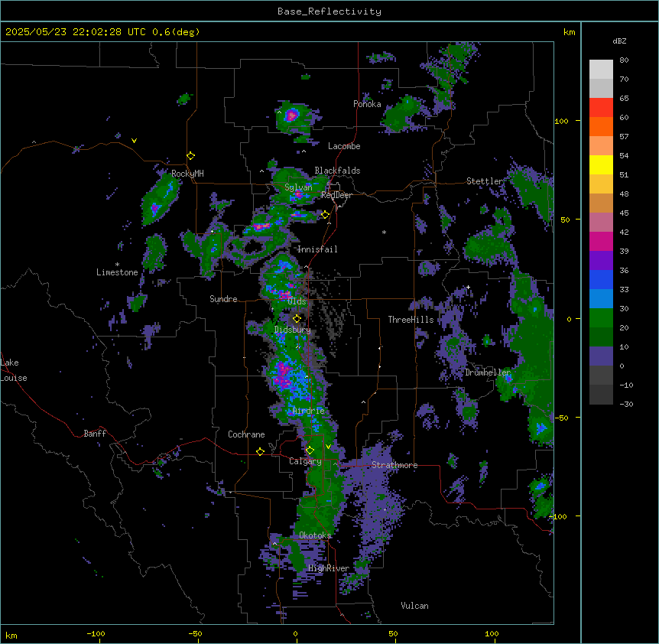The height and width of the screenshot is (644, 659).
Task: Select the Stettler label
Action: 484,181
